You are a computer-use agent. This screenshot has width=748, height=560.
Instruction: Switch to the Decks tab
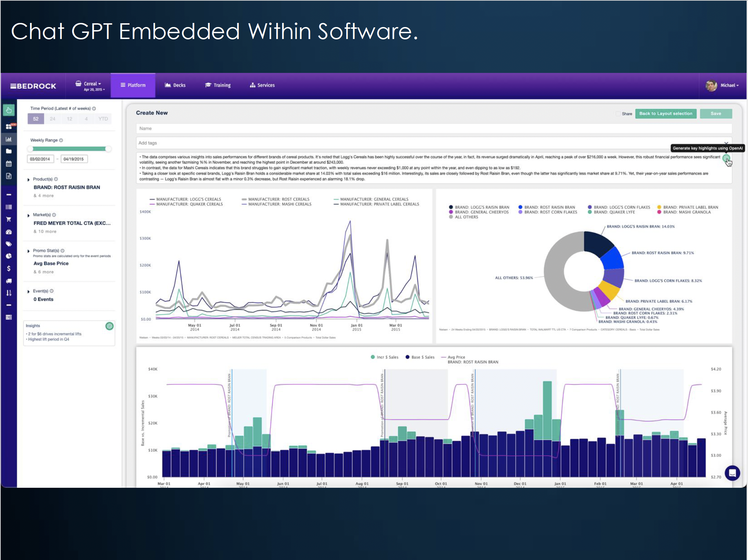(175, 85)
